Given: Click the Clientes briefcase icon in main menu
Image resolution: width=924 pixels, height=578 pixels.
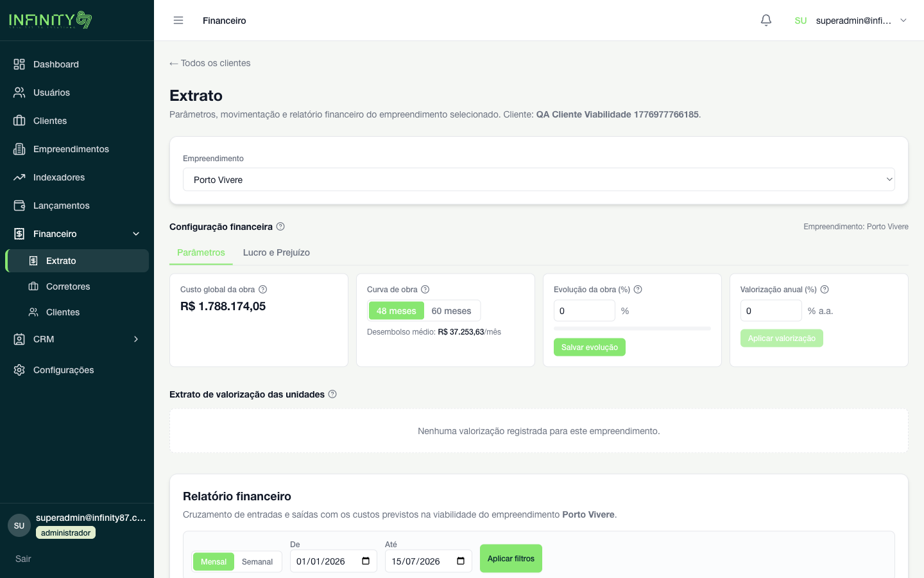Looking at the screenshot, I should pyautogui.click(x=19, y=121).
